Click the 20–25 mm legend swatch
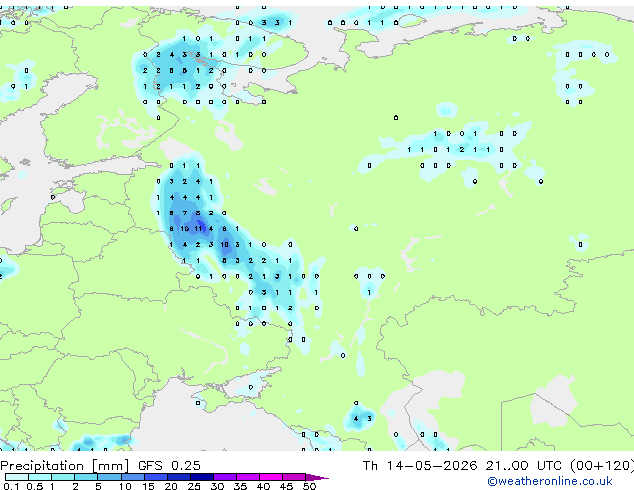634x490 pixels. [179, 477]
